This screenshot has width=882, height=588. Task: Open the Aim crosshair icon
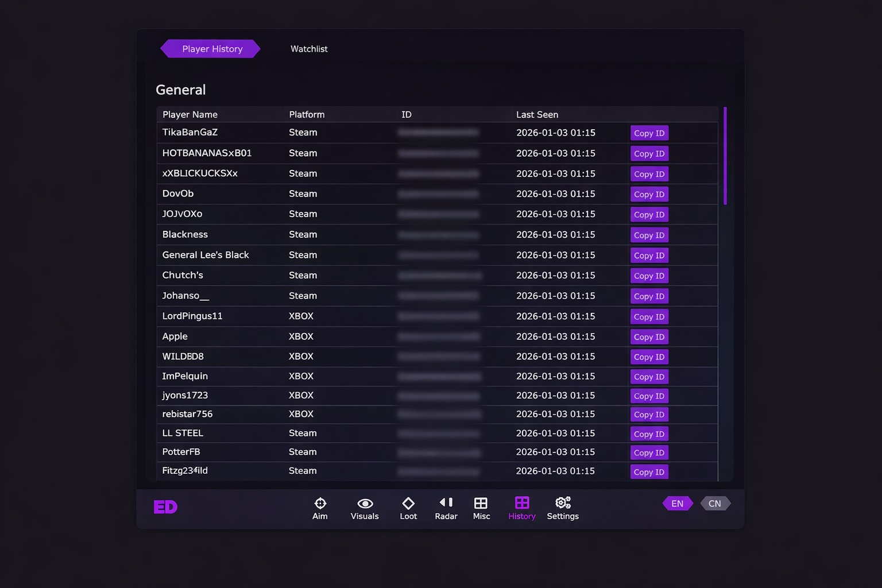click(x=320, y=504)
